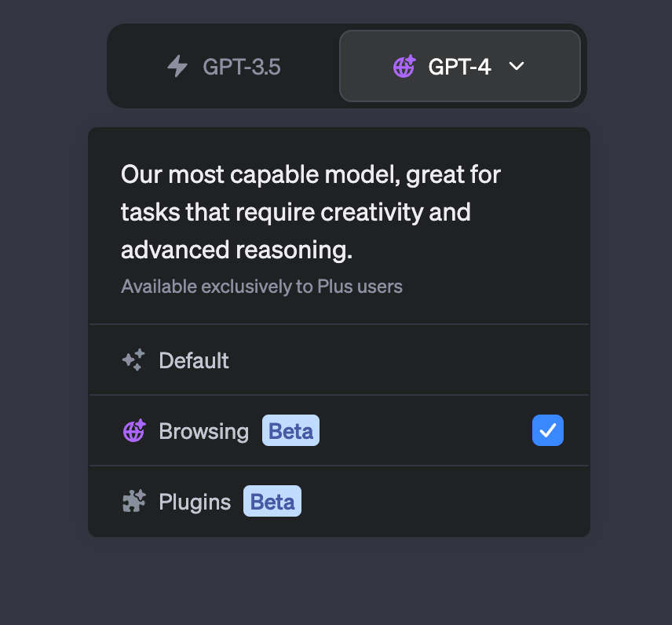Click the Plugins label text
This screenshot has width=672, height=625.
tap(195, 502)
